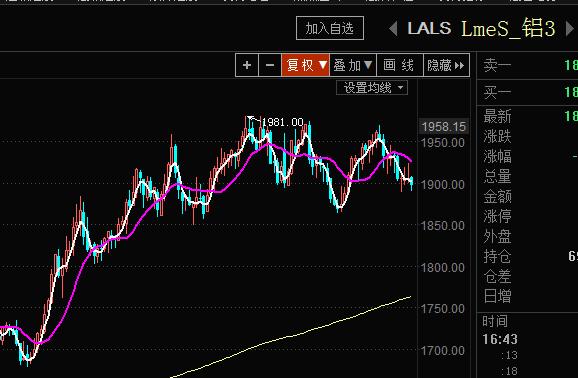Viewport: 578px width, 378px height.
Task: Zoom in chart with plus button
Action: (247, 65)
